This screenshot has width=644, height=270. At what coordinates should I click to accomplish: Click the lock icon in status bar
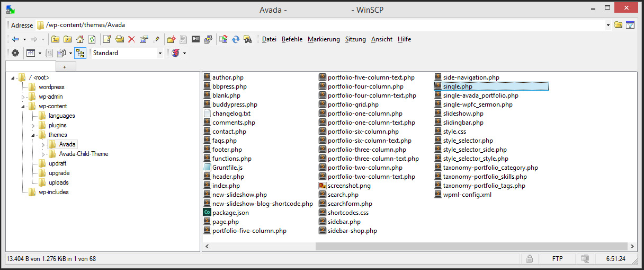tap(529, 259)
